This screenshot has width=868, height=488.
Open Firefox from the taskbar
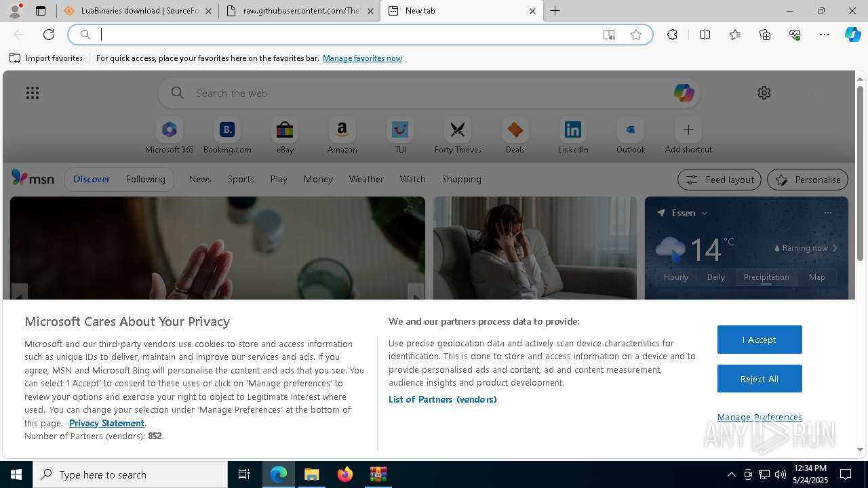(x=345, y=474)
